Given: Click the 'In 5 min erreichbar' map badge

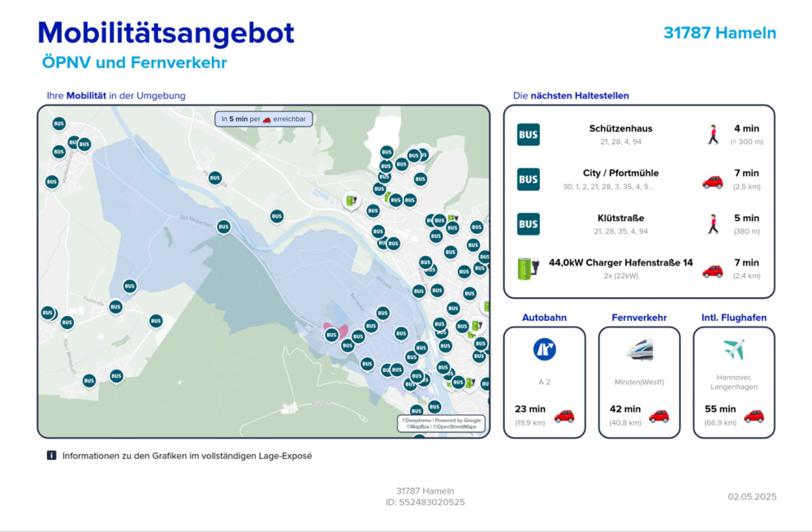Looking at the screenshot, I should pyautogui.click(x=263, y=119).
